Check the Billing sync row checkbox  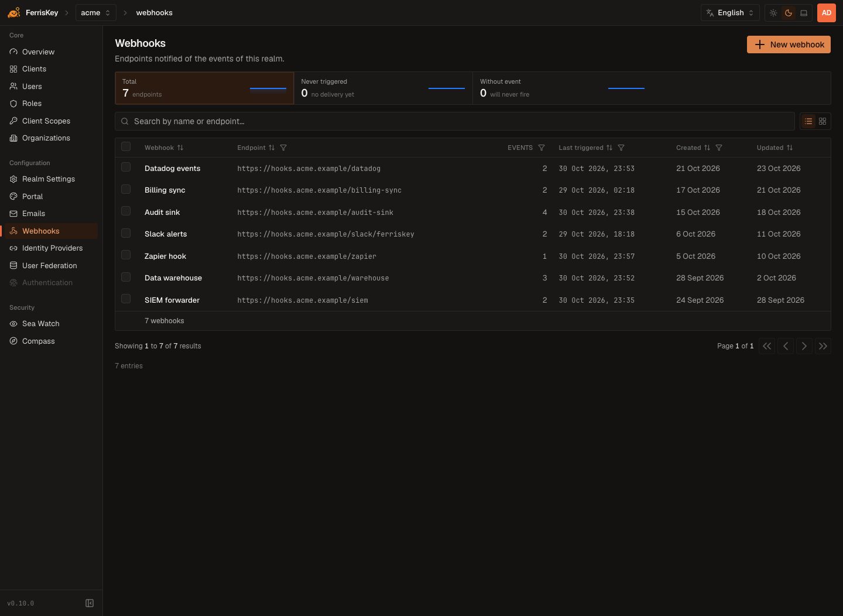pos(126,189)
